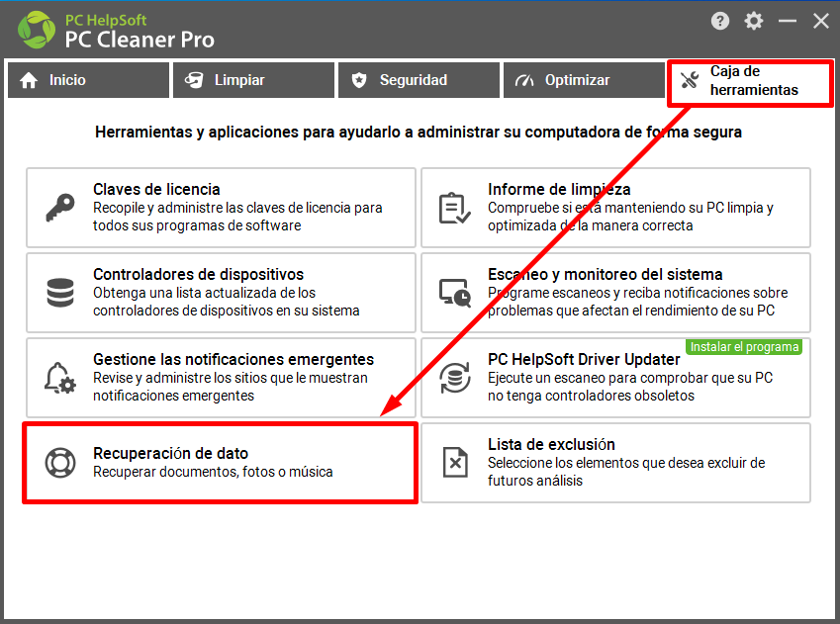
Task: Click the refresh database icon for Driver Updater
Action: [x=455, y=378]
